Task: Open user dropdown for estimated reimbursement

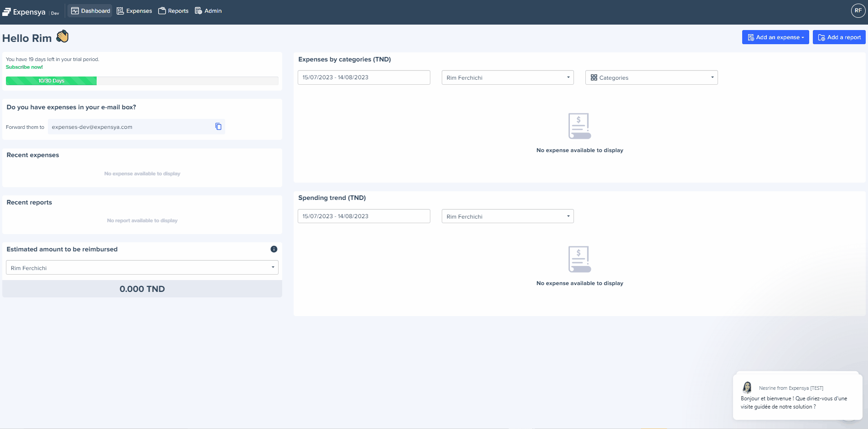Action: click(142, 268)
